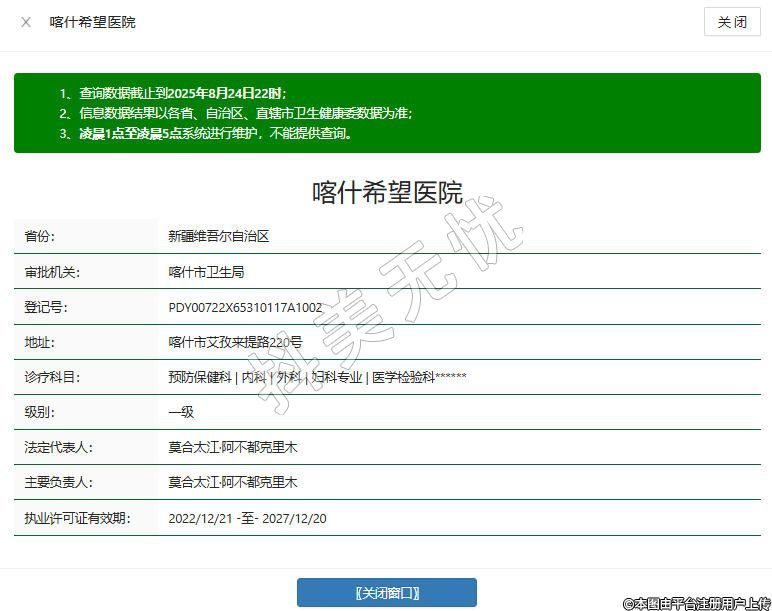
Task: Click the 主要负责人 name value
Action: 232,482
